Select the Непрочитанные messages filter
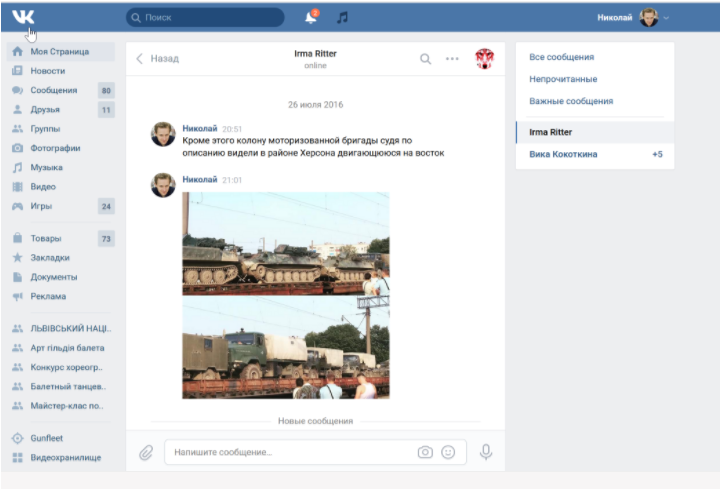The image size is (720, 489). 563,79
